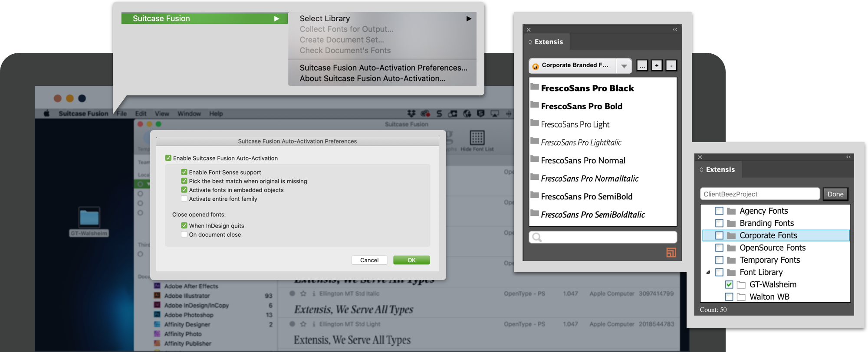Click the Affinity Designer app icon

click(157, 324)
